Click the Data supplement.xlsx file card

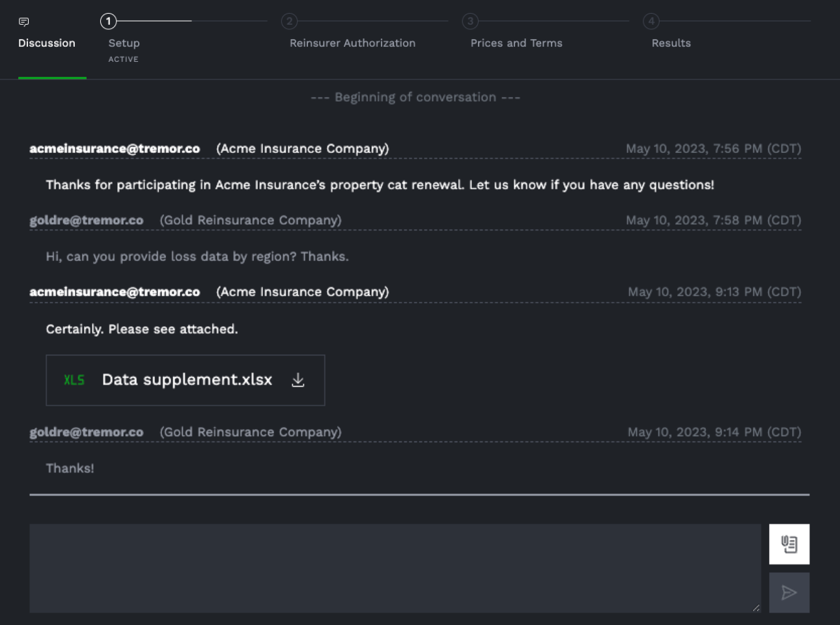185,380
